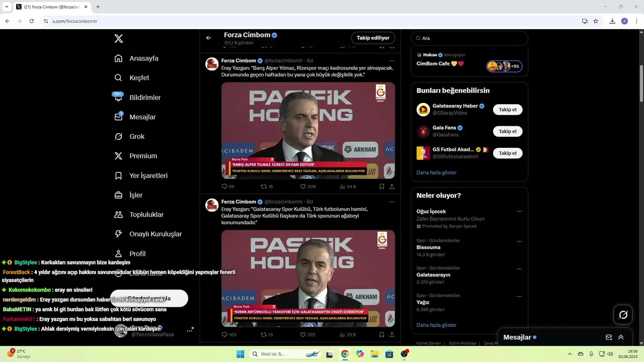View analytics of 24 B views post
Viewport: 644px width, 362px height.
point(348,187)
